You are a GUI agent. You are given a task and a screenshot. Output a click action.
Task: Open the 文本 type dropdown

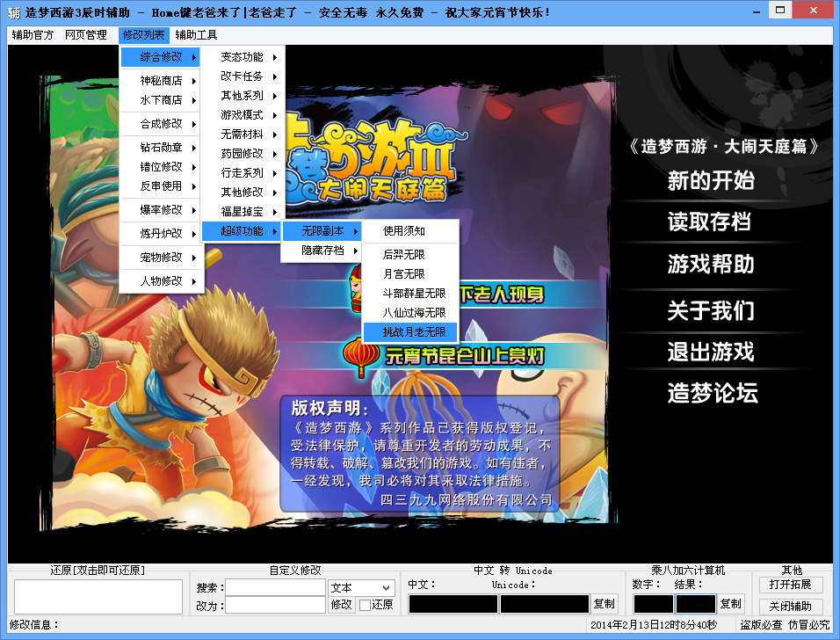coord(362,587)
